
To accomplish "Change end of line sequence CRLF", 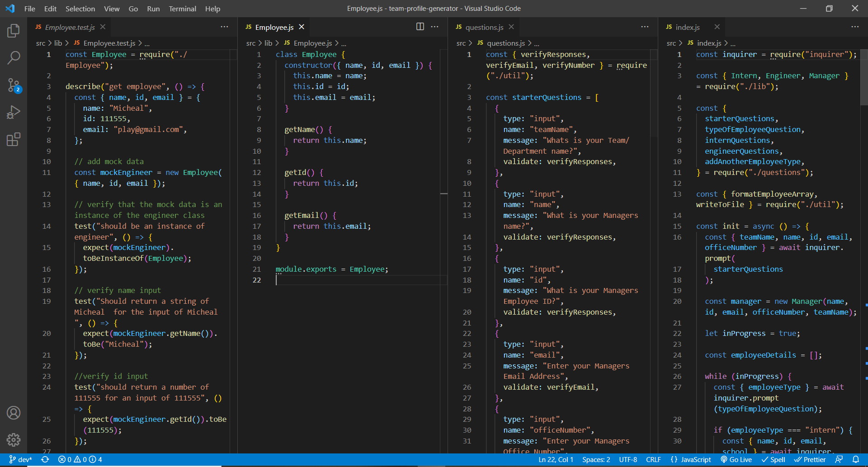I will tap(653, 459).
